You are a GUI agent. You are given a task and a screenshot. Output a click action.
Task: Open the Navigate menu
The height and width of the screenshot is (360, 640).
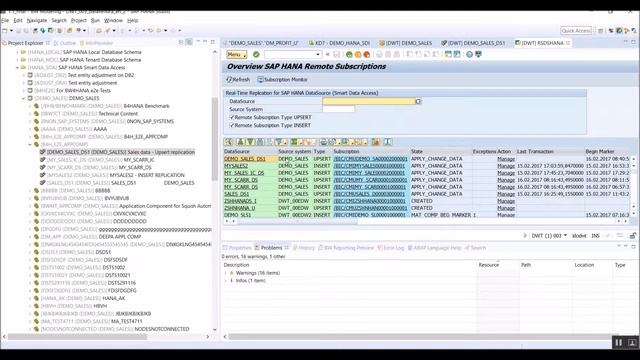tap(37, 20)
